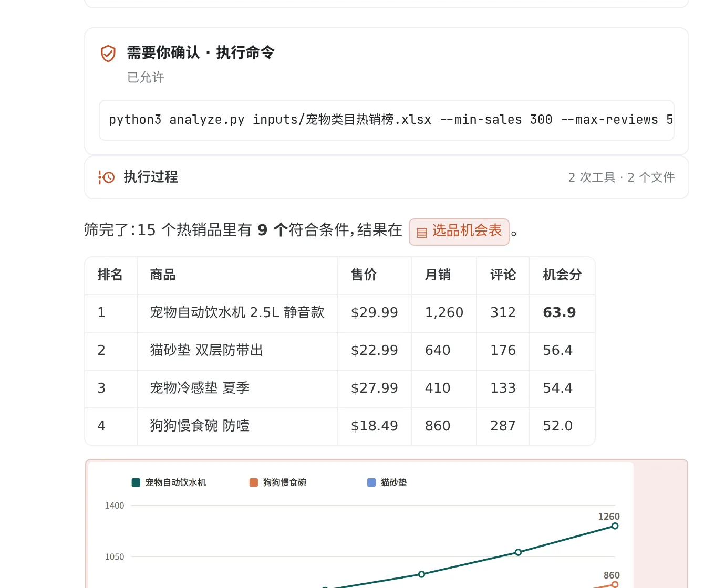Click the 410 monthly sales cell
This screenshot has height=588, width=725.
point(444,388)
